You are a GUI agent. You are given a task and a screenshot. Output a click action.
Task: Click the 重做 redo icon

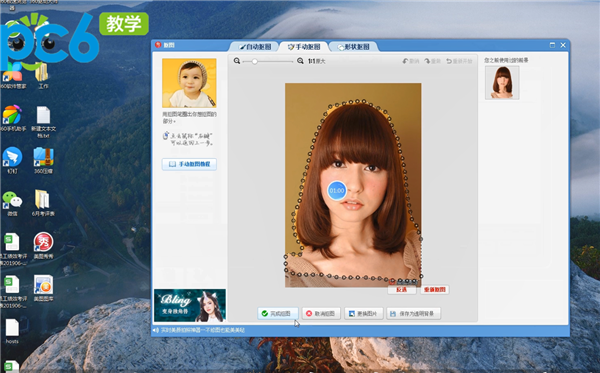[x=432, y=61]
